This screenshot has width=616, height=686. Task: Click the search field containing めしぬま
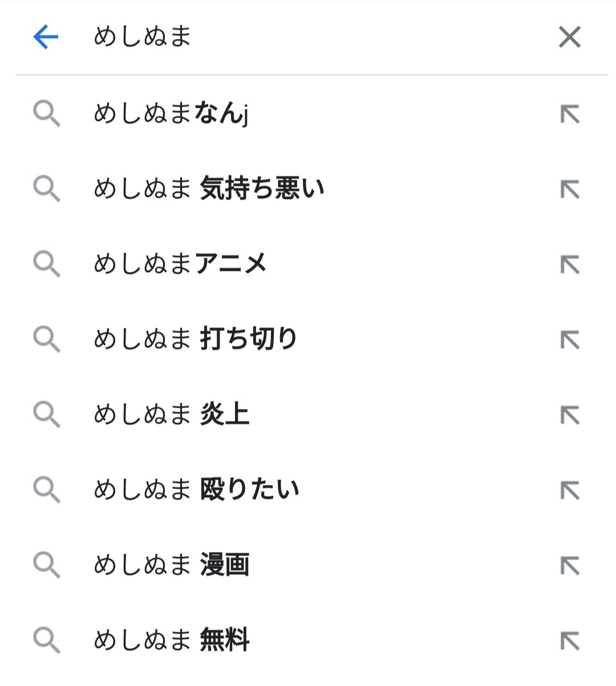pyautogui.click(x=308, y=37)
